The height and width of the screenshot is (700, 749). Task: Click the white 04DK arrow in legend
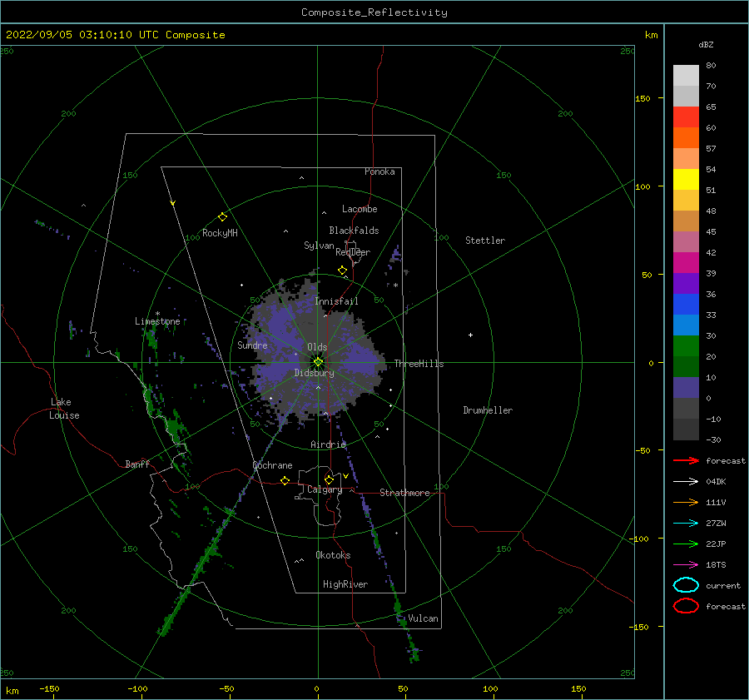pos(686,482)
